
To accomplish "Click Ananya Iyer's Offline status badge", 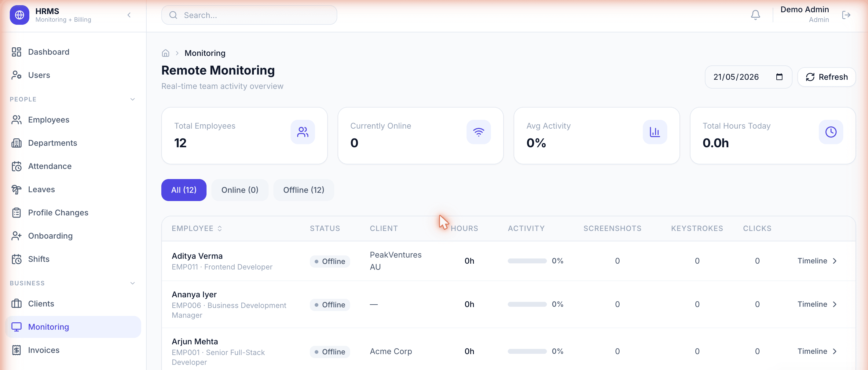I will coord(330,305).
